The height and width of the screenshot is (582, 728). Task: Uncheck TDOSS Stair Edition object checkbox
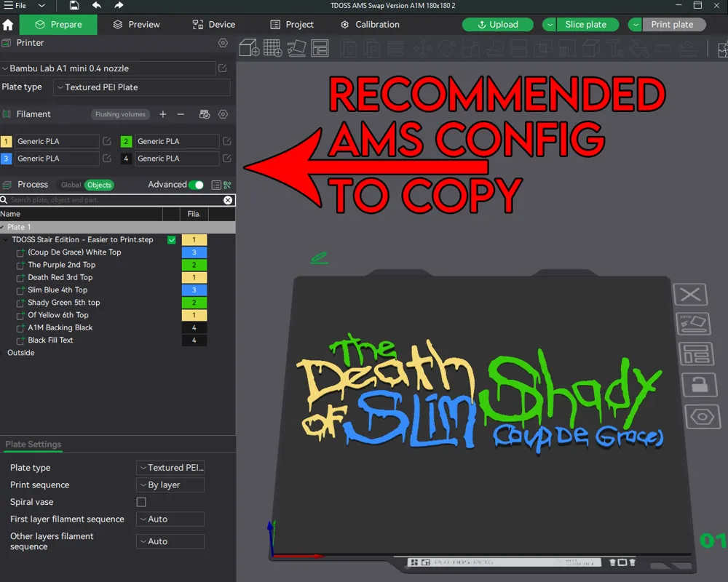tap(172, 239)
